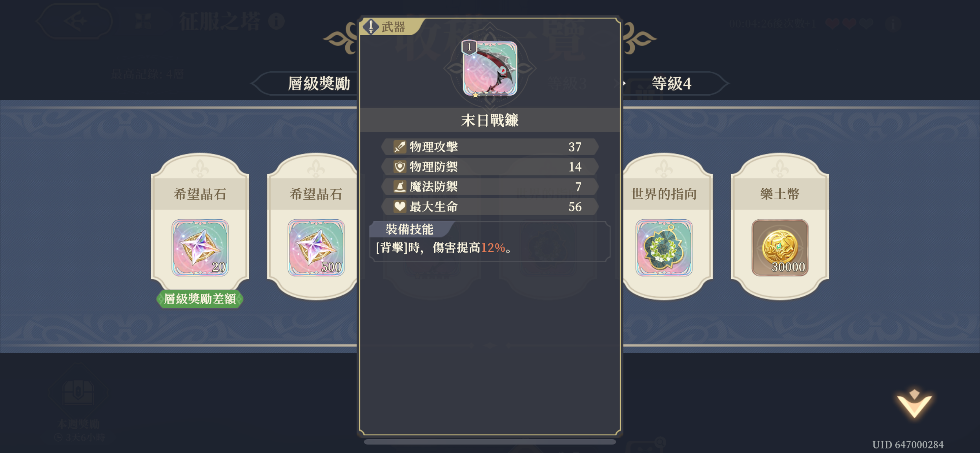
Task: Select the 30000 樂土幣 gold coin icon
Action: click(x=780, y=248)
